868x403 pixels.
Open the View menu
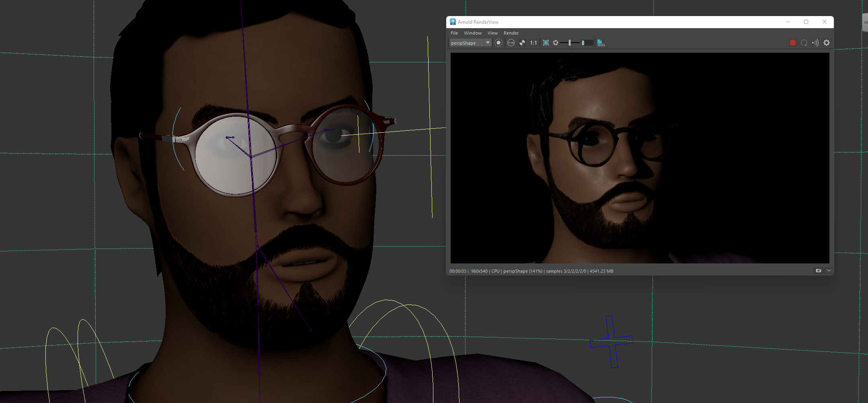click(492, 33)
